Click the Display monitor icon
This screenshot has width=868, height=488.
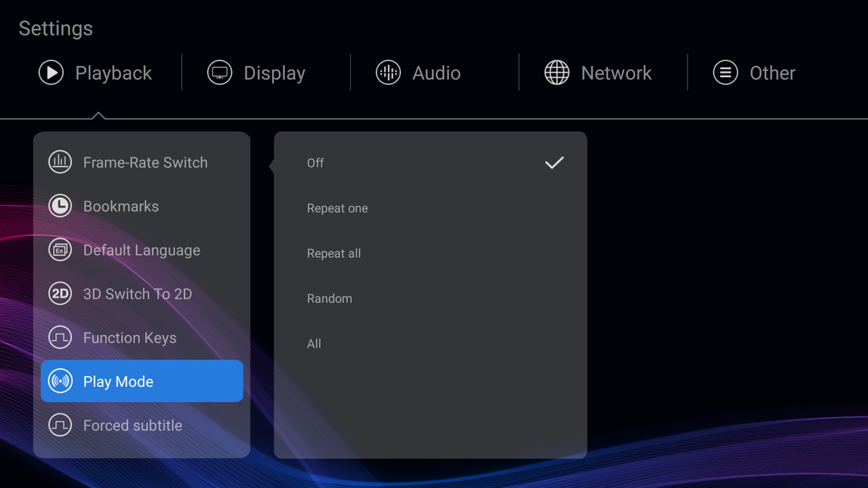click(x=220, y=73)
